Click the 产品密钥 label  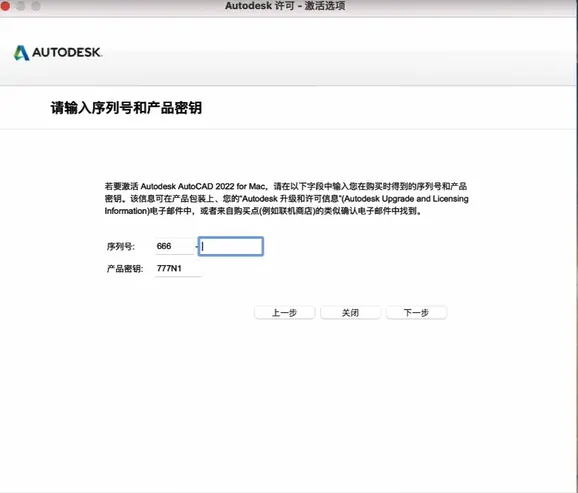[125, 269]
